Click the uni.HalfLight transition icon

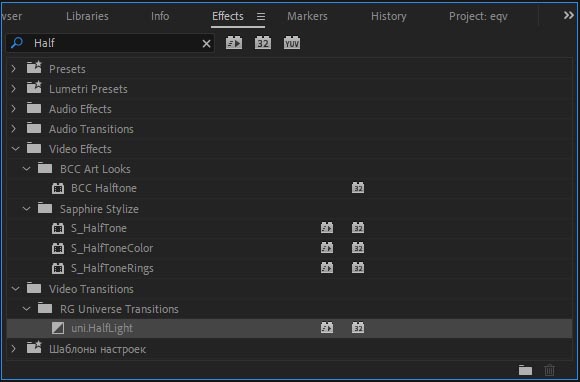point(58,328)
